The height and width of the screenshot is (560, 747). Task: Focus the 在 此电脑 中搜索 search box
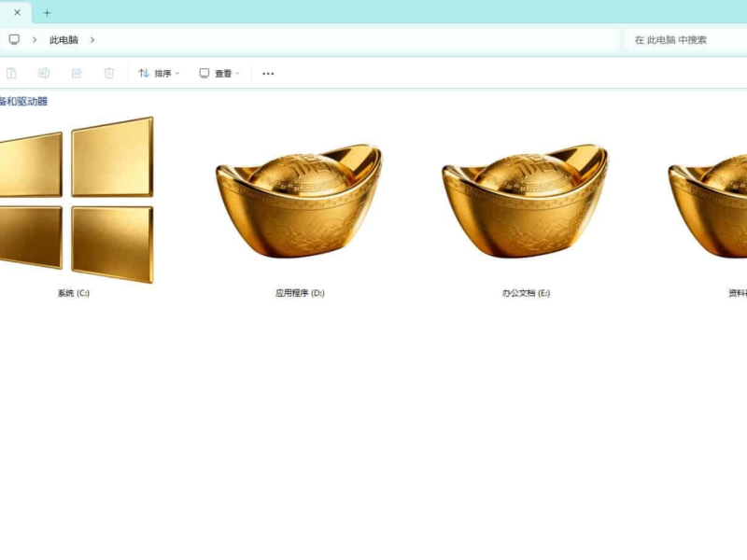coord(686,40)
